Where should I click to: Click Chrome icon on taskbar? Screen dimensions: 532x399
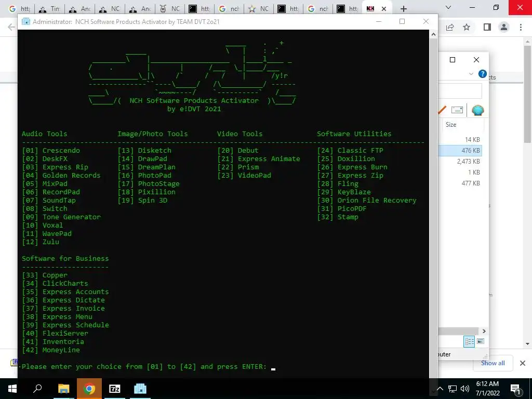pos(89,389)
